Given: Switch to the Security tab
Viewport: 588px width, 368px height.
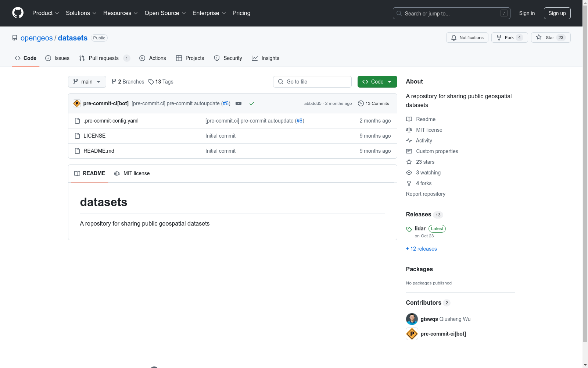Looking at the screenshot, I should point(228,58).
